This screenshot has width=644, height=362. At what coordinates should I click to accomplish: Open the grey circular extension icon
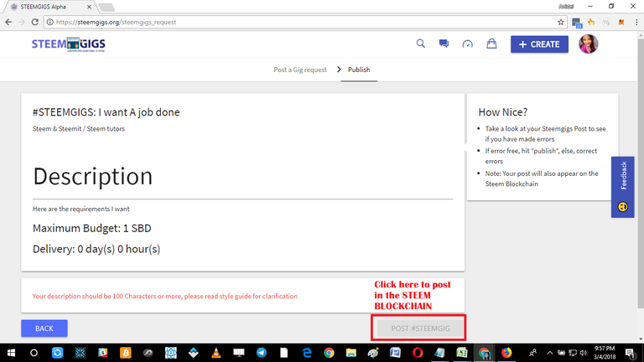click(606, 22)
